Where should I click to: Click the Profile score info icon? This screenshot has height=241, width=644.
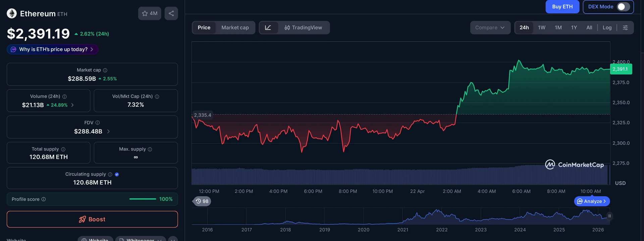pos(44,199)
